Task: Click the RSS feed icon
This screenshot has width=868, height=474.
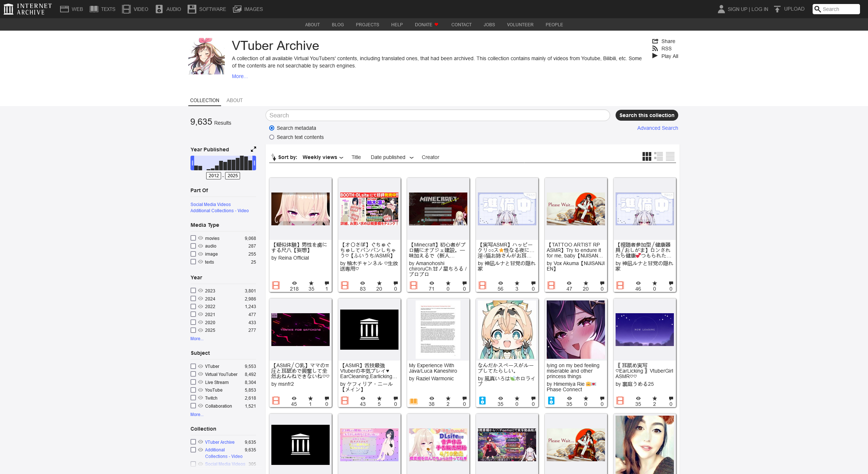Action: point(655,48)
